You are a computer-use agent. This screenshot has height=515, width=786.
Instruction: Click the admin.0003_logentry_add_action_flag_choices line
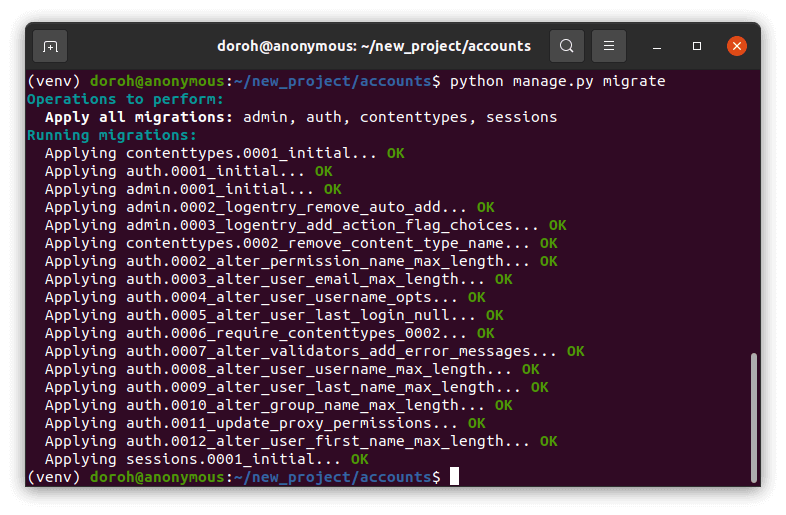(292, 225)
